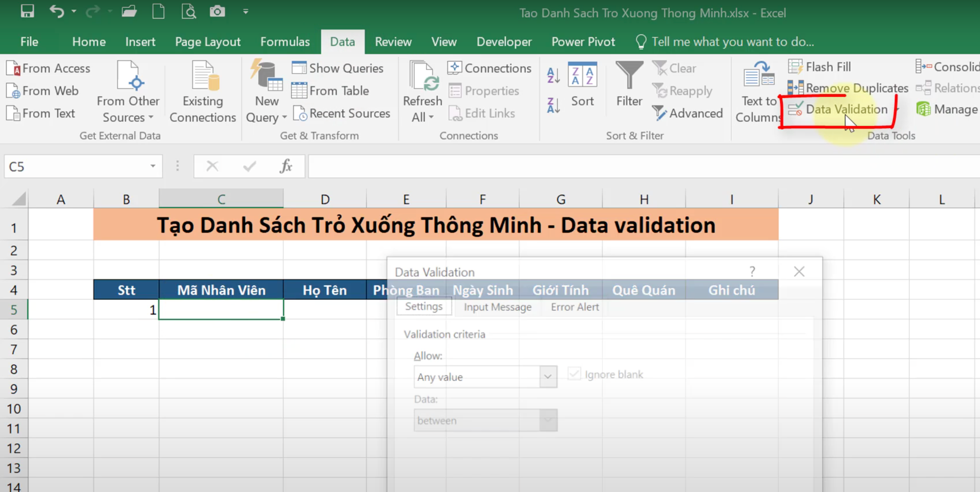980x492 pixels.
Task: Close the Data Validation dialog
Action: pos(799,271)
